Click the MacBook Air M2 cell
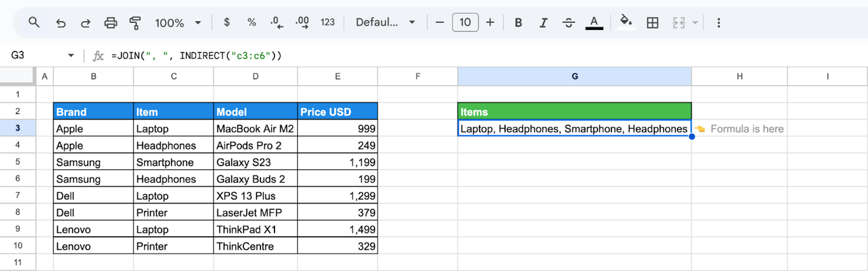Viewport: 868px width, 271px height. pos(255,129)
